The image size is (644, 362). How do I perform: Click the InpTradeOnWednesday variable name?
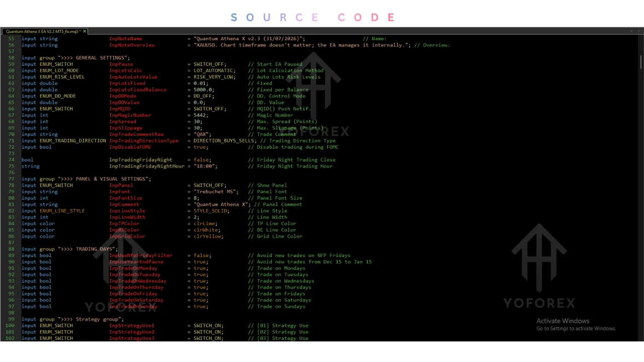tap(138, 281)
